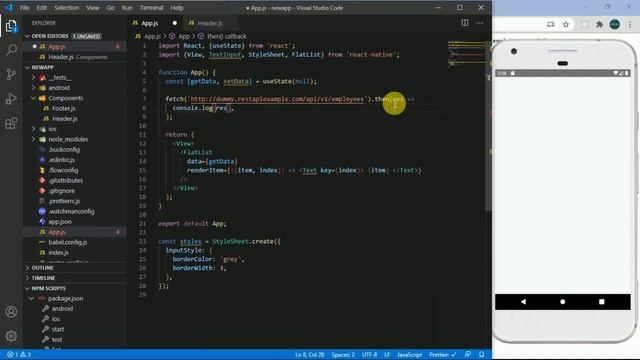The height and width of the screenshot is (360, 640).
Task: Open the Extensions view
Action: [11, 123]
